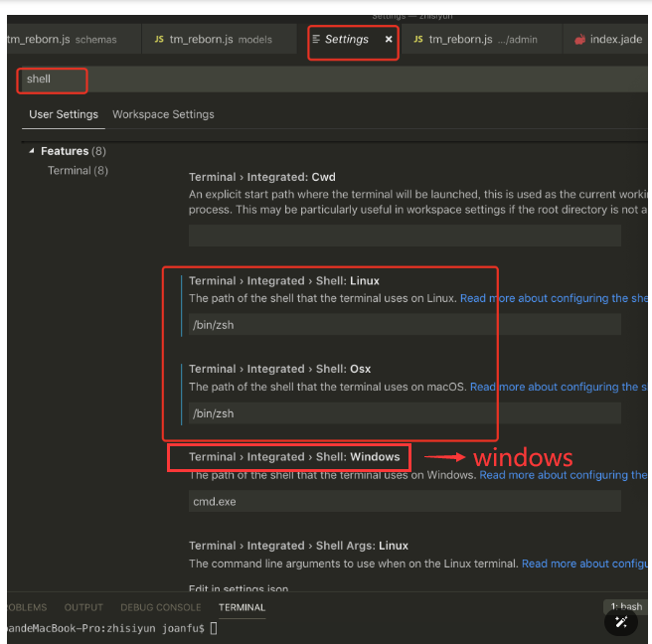Click the Terminal › Integrated: Cwd heading

pyautogui.click(x=262, y=177)
